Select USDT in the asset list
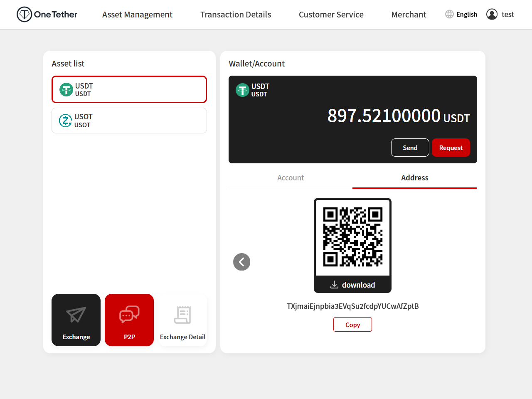 coord(129,89)
